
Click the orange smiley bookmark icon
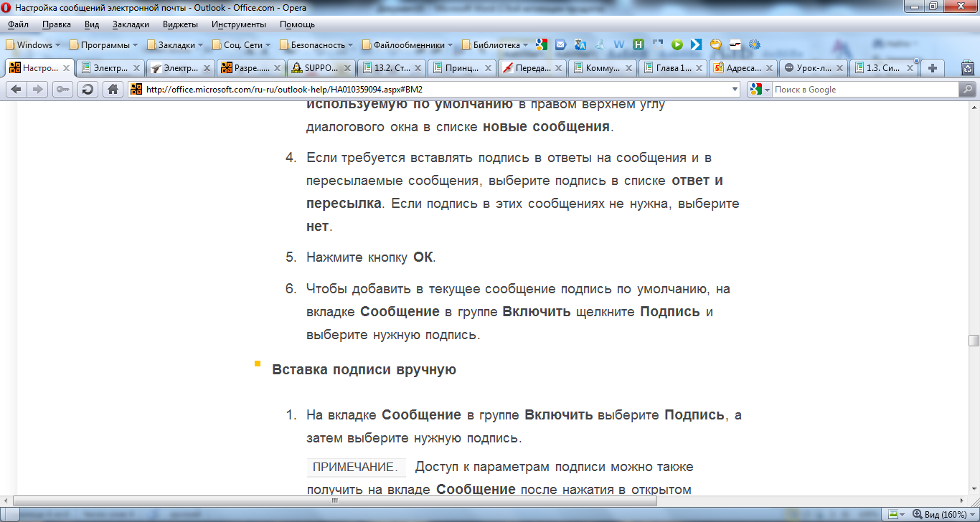715,44
